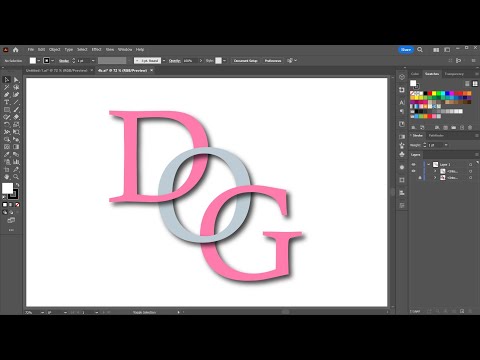The image size is (480, 360).
Task: Activate the Line Segment tool
Action: point(16,102)
